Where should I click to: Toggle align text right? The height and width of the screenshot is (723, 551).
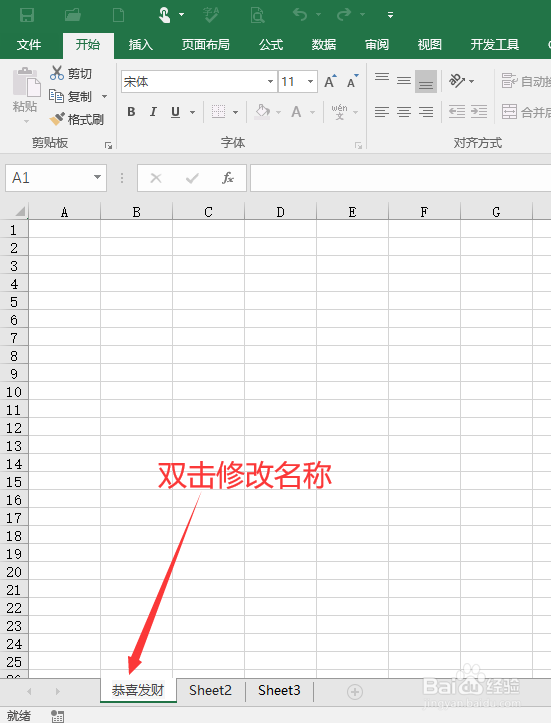tap(426, 112)
